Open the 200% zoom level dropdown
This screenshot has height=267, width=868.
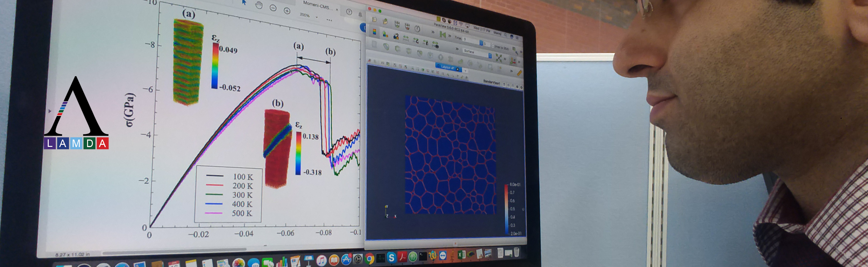(x=316, y=17)
